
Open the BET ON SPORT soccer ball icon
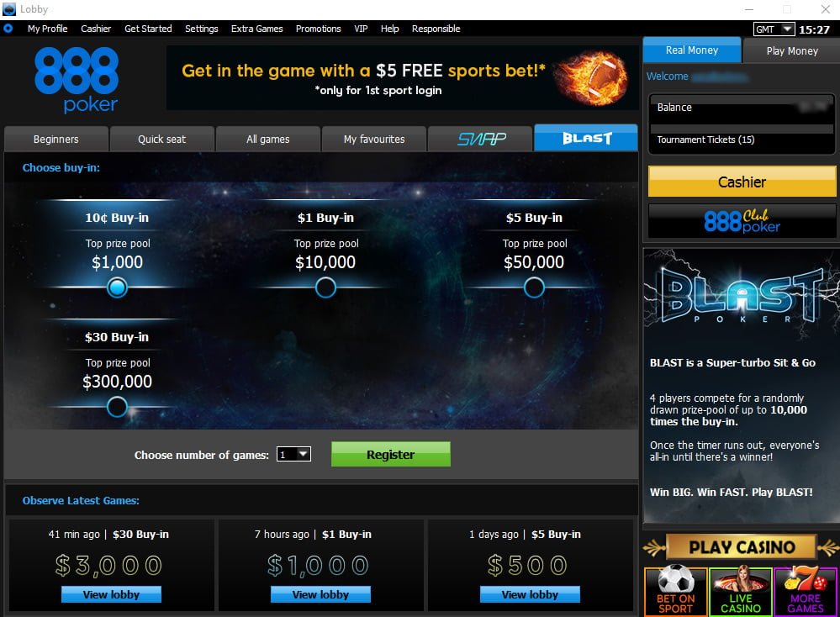[x=675, y=591]
